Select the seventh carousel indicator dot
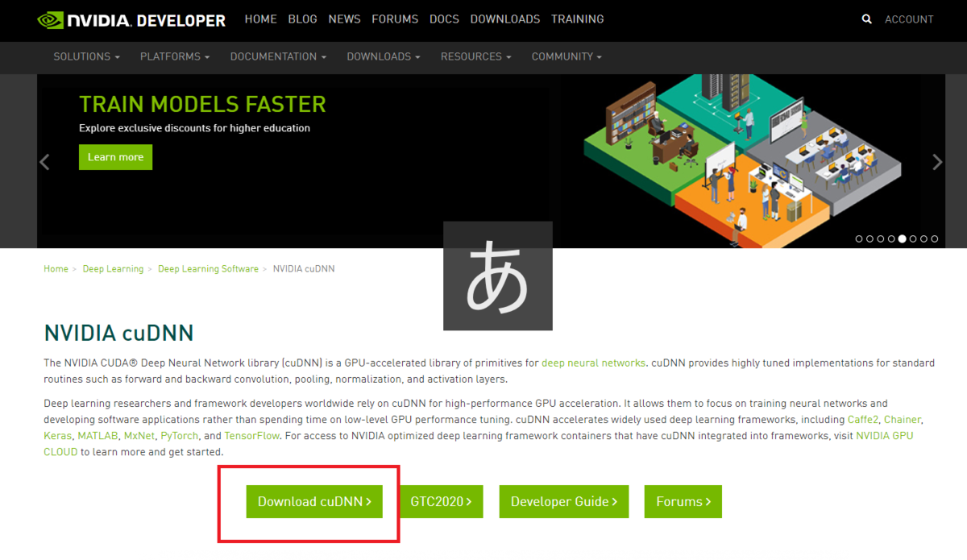The image size is (967, 560). [923, 239]
